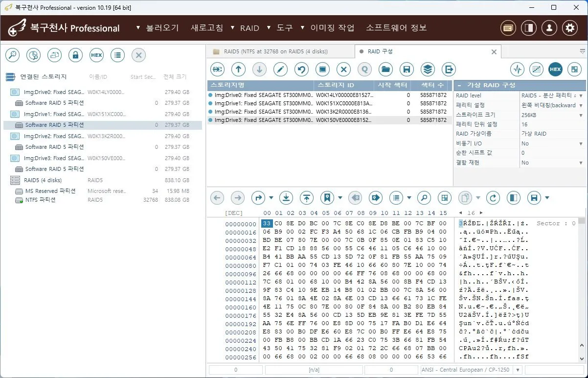Viewport: 588px width, 378px height.
Task: Click the partition manager pie icon
Action: [x=33, y=55]
